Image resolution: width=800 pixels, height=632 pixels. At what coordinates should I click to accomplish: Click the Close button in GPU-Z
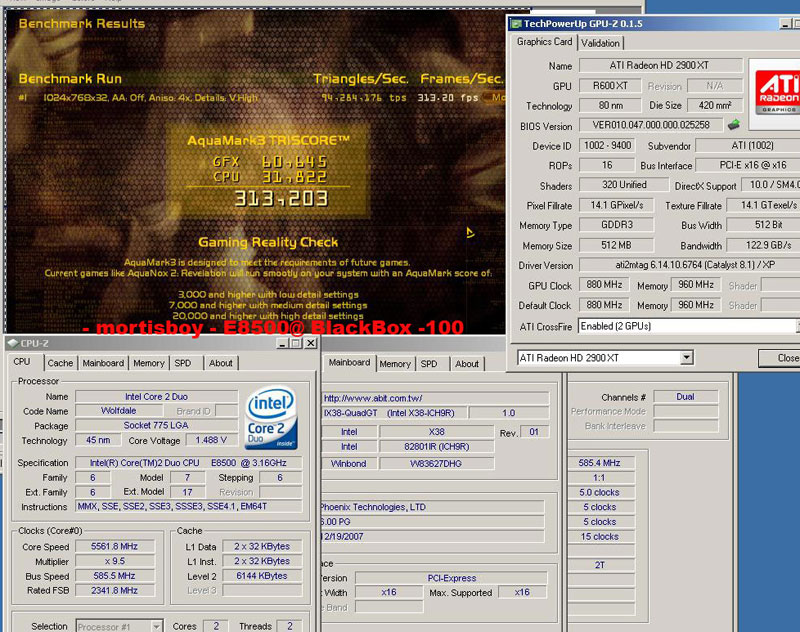(781, 358)
